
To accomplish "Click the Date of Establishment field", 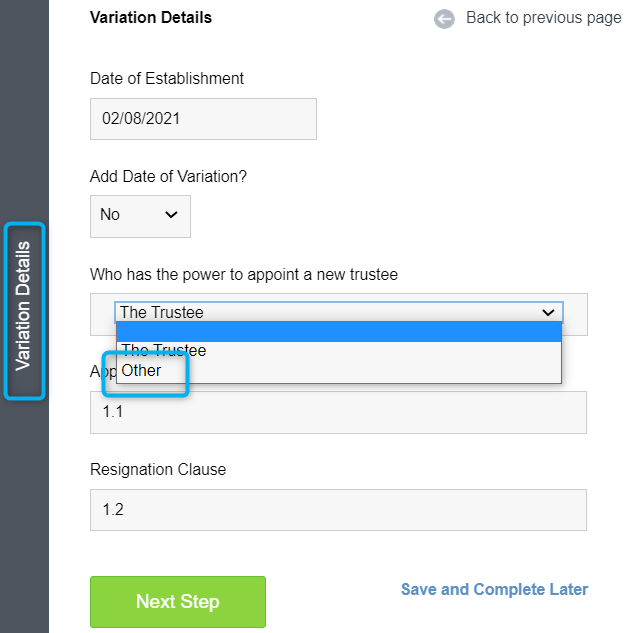I will 203,119.
